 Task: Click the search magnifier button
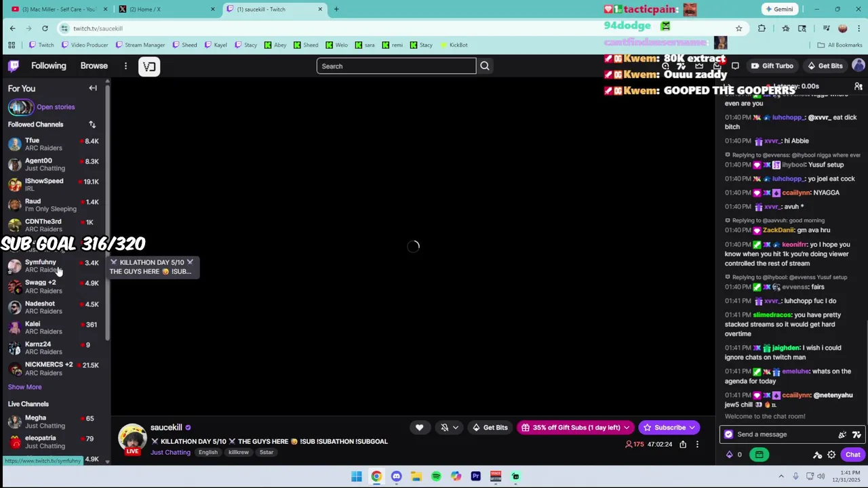click(485, 66)
